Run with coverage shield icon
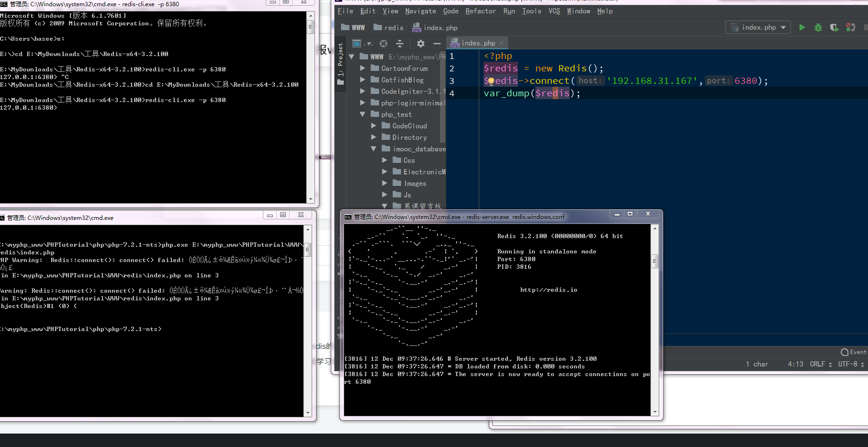This screenshot has width=868, height=447. (x=834, y=27)
